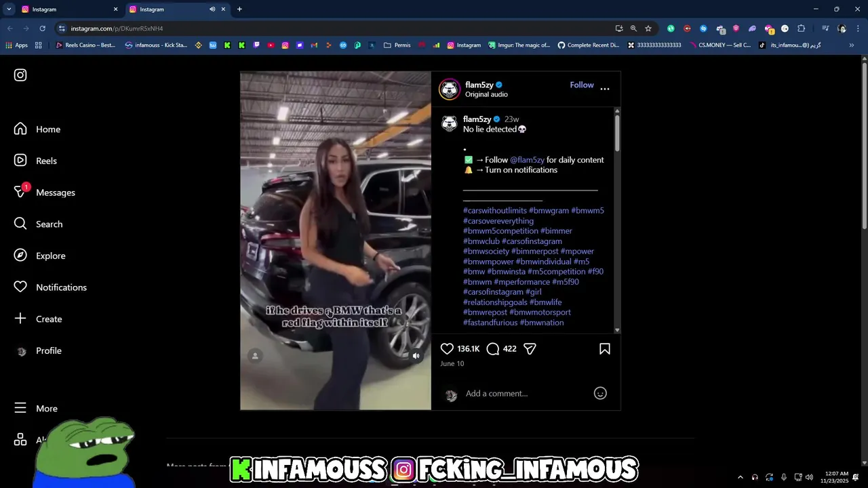Screen dimensions: 868x488
Task: Open hashtag #carswithoutlimits
Action: click(x=494, y=211)
